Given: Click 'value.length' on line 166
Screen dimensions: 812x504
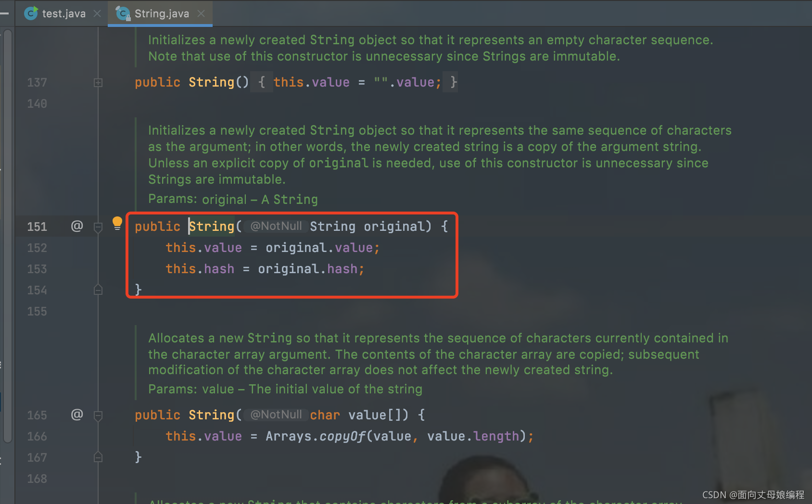Looking at the screenshot, I should point(473,436).
